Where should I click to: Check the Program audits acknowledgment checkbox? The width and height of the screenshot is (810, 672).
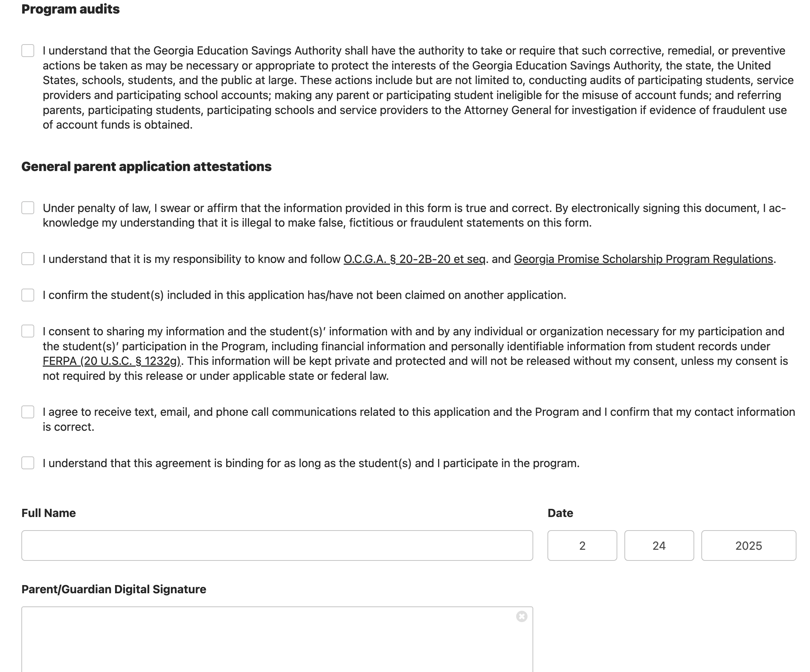tap(28, 51)
